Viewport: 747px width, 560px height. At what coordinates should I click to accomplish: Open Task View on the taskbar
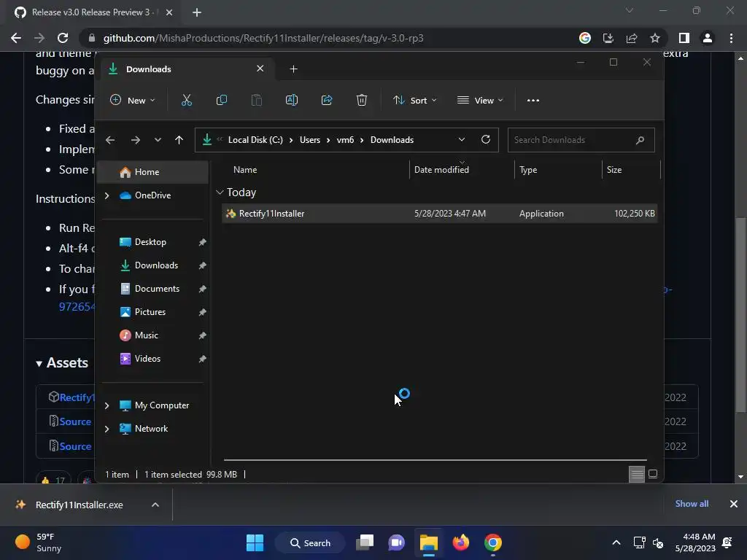[365, 542]
